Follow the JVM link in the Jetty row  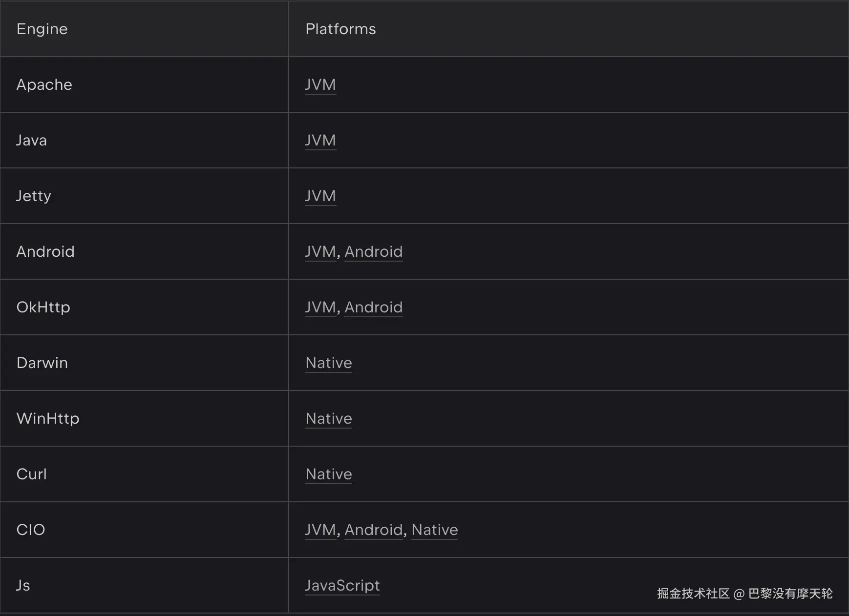(x=320, y=196)
